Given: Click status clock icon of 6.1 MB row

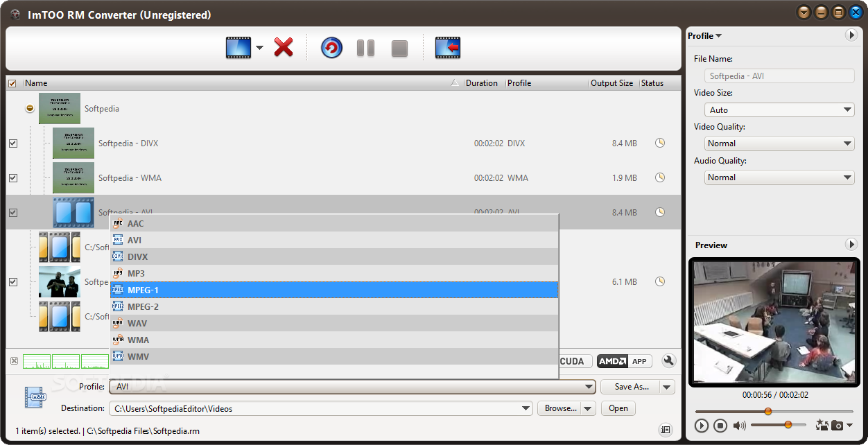Looking at the screenshot, I should [x=660, y=281].
